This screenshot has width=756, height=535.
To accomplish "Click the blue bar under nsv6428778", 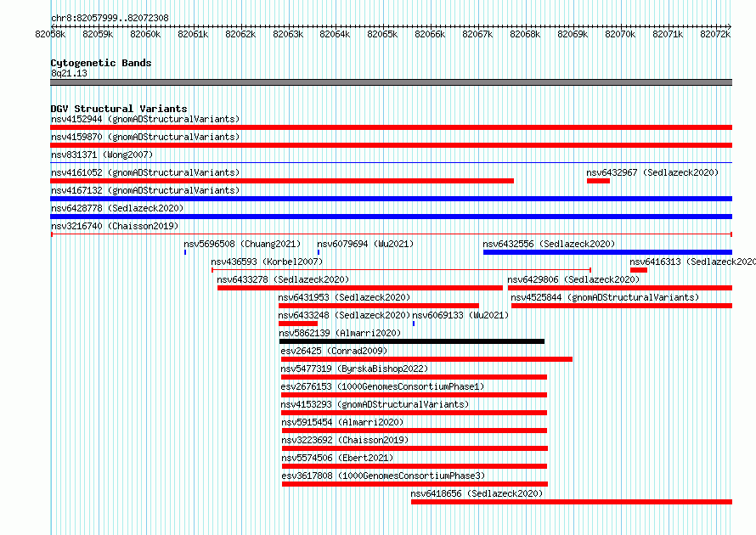I will coord(391,217).
